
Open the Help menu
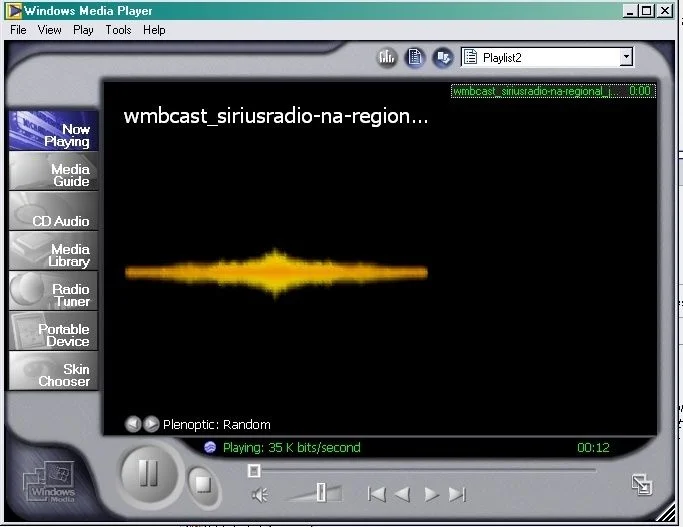pos(154,30)
